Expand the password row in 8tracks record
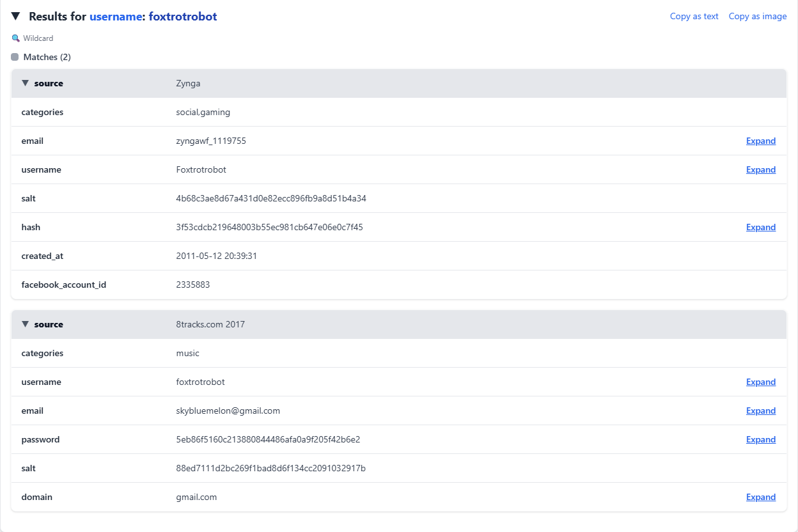This screenshot has height=532, width=798. 760,440
